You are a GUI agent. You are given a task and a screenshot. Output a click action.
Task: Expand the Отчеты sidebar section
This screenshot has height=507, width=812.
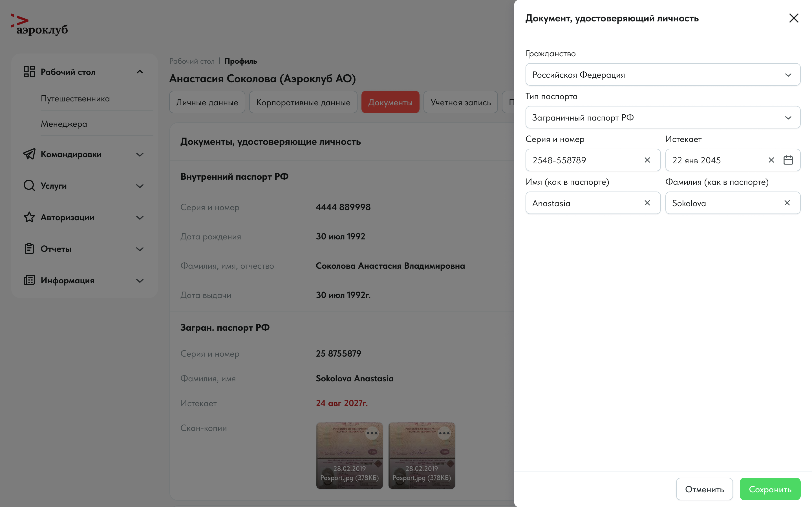(140, 249)
